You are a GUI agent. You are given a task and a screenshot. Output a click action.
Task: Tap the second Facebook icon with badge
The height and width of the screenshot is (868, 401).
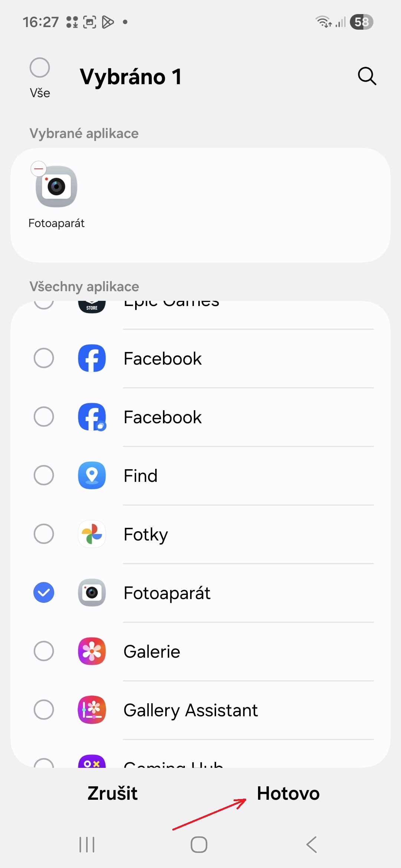(x=92, y=417)
